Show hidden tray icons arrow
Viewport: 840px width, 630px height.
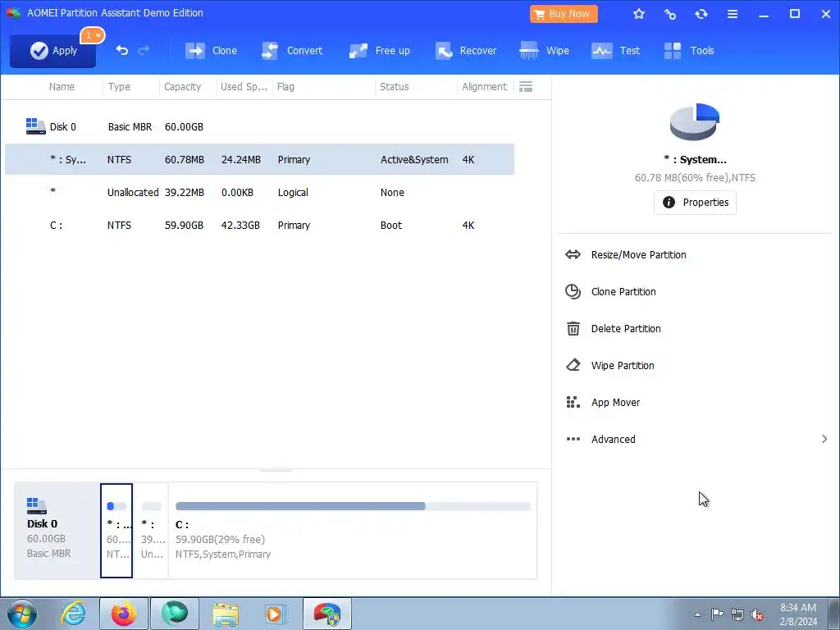(697, 614)
